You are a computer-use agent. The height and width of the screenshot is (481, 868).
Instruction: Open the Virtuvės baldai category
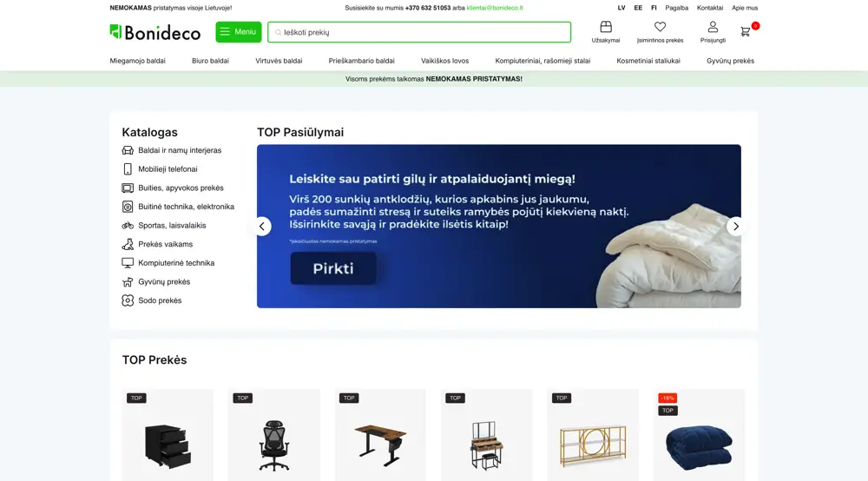tap(279, 61)
